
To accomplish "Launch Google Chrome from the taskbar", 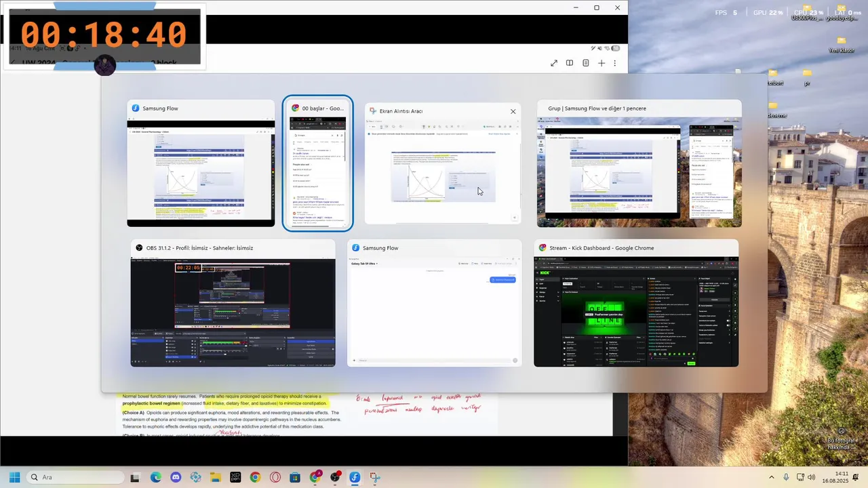I will click(x=255, y=477).
